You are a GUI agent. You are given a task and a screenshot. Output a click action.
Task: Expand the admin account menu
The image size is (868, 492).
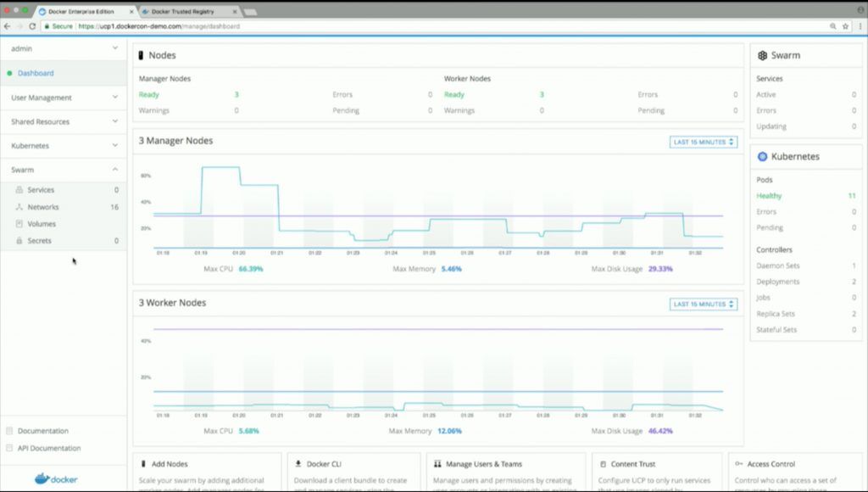point(63,48)
